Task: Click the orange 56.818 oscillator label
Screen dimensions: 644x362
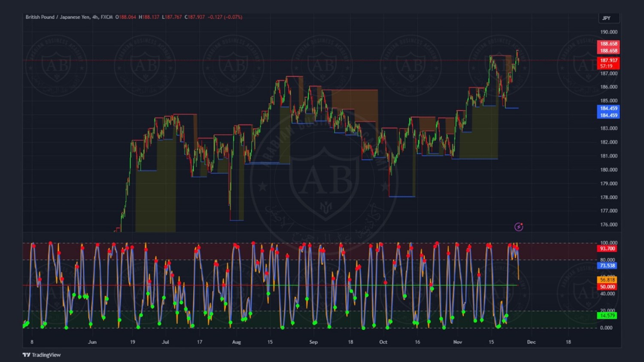Action: point(607,280)
